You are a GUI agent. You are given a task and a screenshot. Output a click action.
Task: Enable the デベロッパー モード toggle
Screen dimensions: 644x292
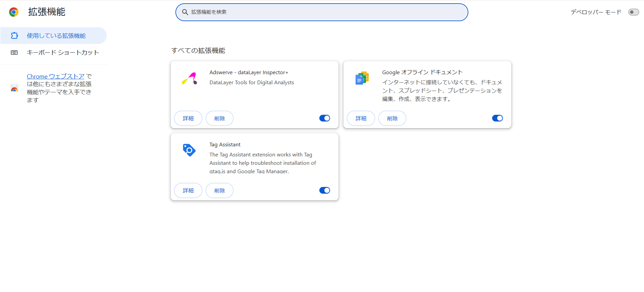coord(633,12)
